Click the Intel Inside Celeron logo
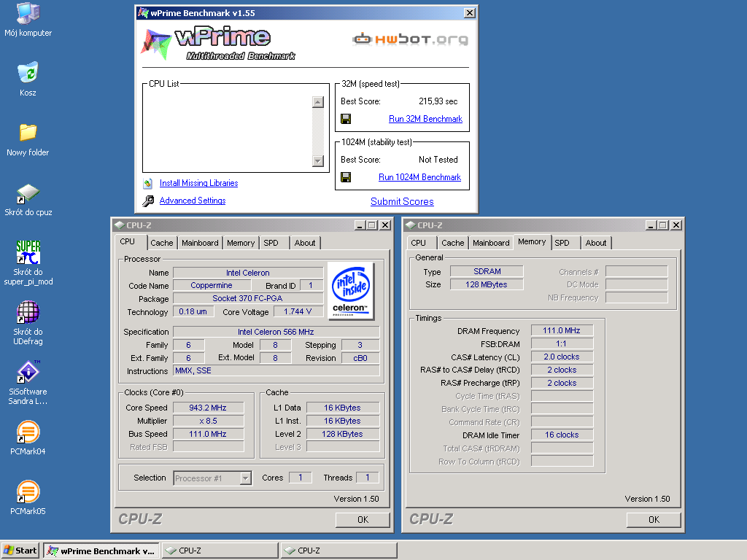This screenshot has width=747, height=560. 351,291
